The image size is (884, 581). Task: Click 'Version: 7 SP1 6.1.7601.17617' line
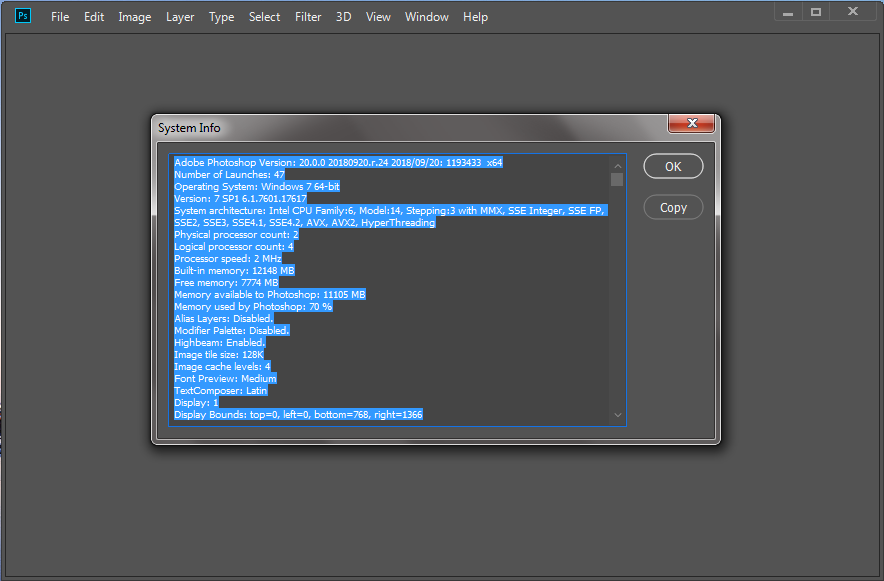[x=240, y=198]
